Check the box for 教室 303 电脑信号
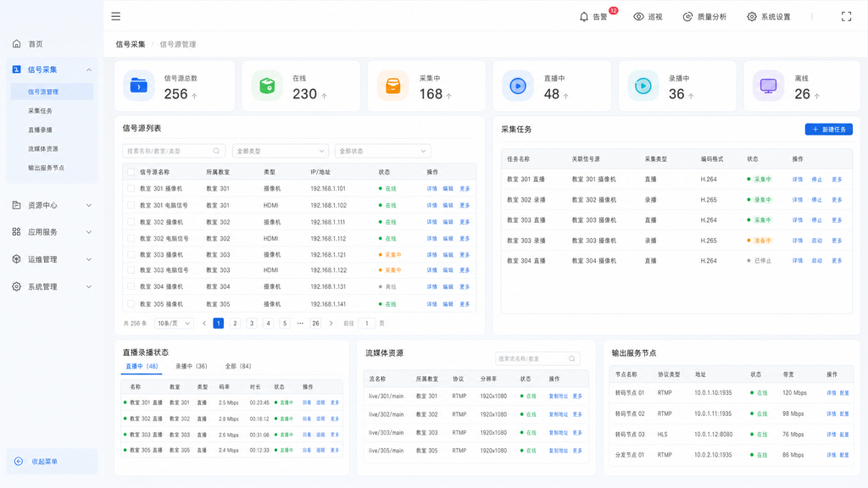Image resolution: width=868 pixels, height=488 pixels. click(131, 270)
